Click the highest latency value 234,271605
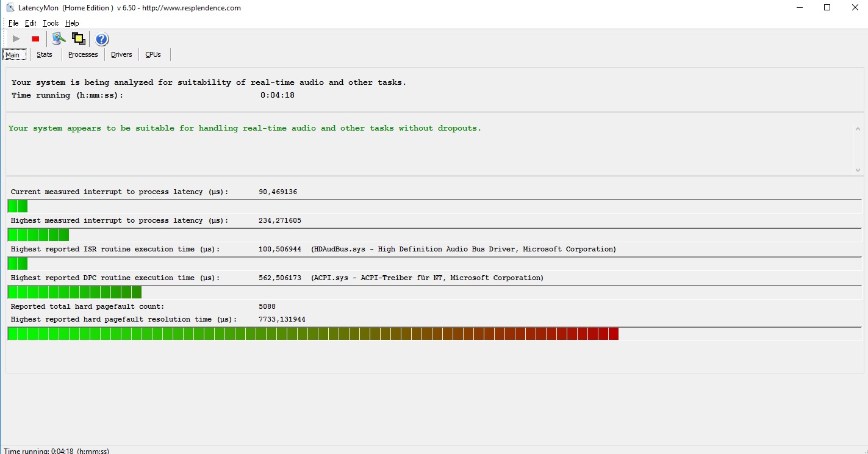Image resolution: width=868 pixels, height=454 pixels. tap(280, 220)
